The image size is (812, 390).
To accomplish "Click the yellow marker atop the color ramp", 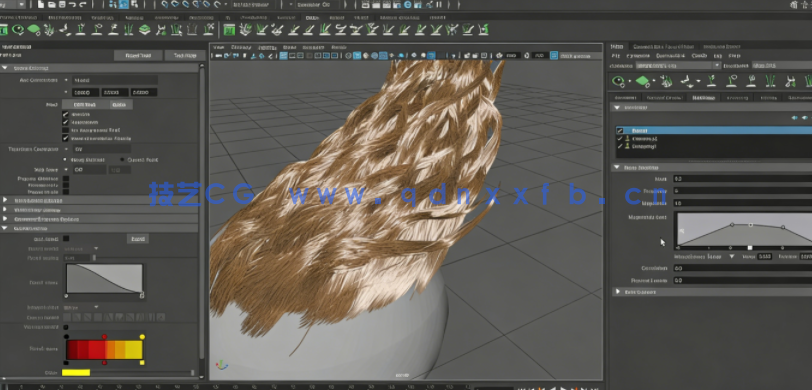I will [142, 337].
